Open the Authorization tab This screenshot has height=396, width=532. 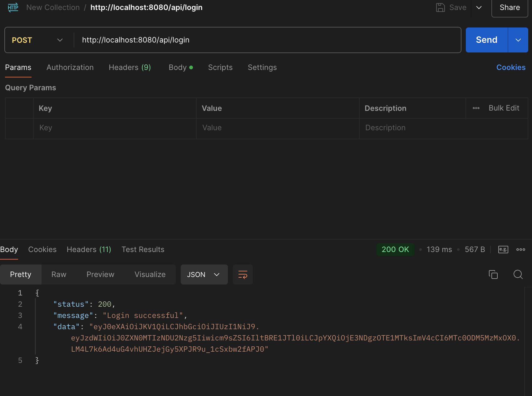coord(70,67)
